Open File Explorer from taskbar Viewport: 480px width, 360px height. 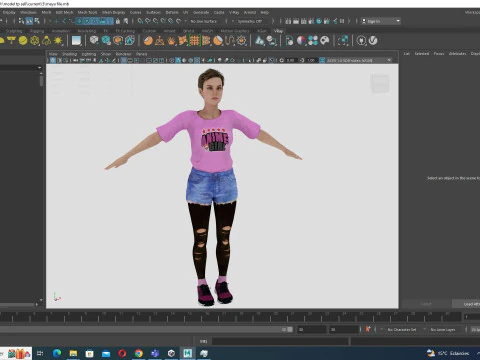[73, 353]
